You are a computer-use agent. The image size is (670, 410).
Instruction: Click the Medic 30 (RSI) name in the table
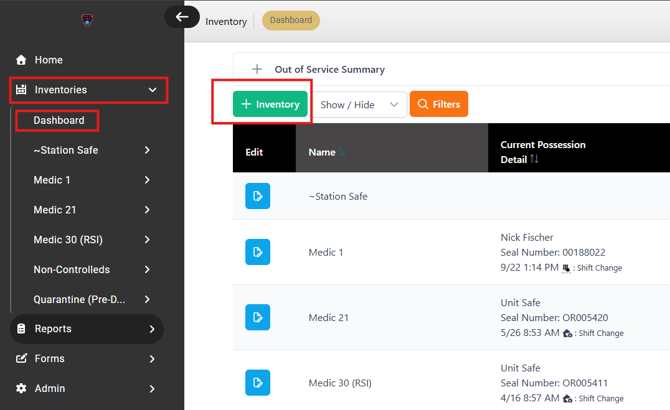click(x=340, y=383)
